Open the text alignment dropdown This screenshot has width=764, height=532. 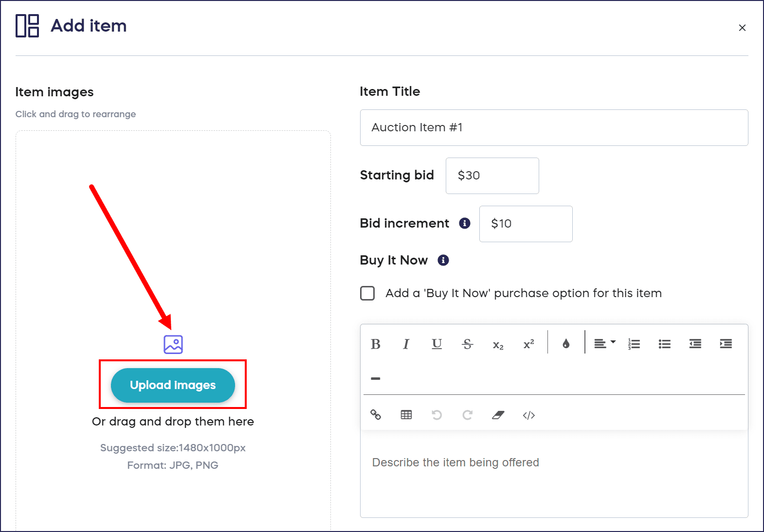pos(604,344)
